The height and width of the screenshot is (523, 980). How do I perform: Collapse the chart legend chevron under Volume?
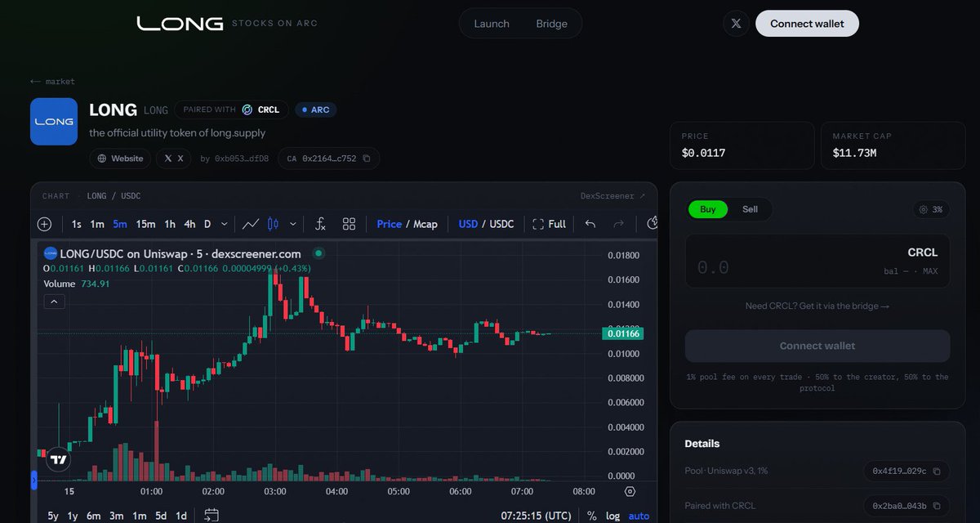54,302
